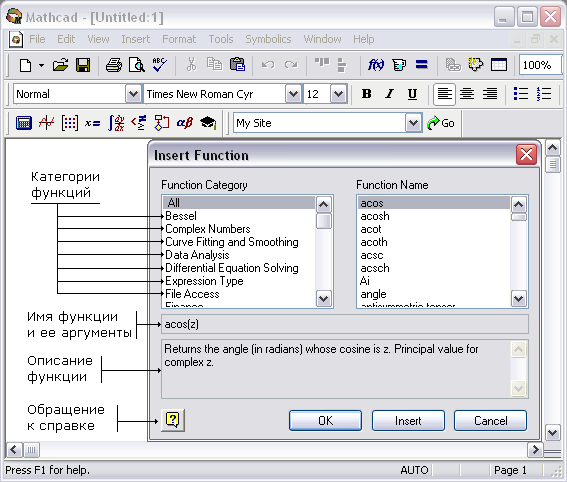Open the Evaluation toolbar x= icon
Viewport: 567px width, 482px height.
coord(93,124)
